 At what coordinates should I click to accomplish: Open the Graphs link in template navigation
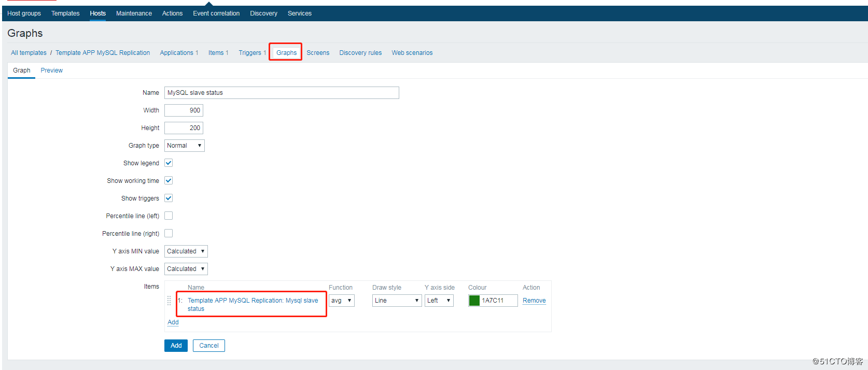[x=286, y=53]
